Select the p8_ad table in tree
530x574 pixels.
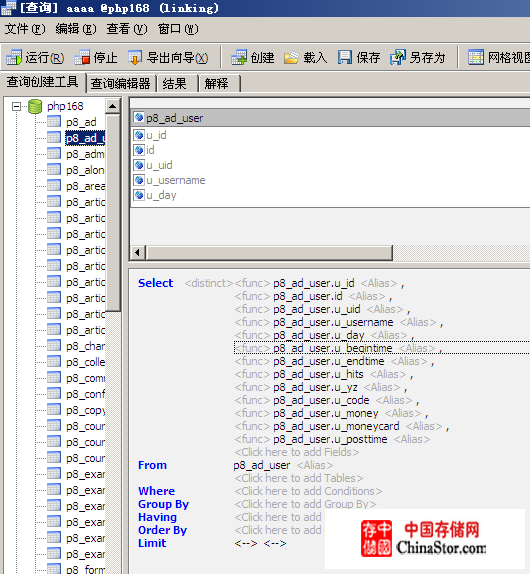point(81,122)
